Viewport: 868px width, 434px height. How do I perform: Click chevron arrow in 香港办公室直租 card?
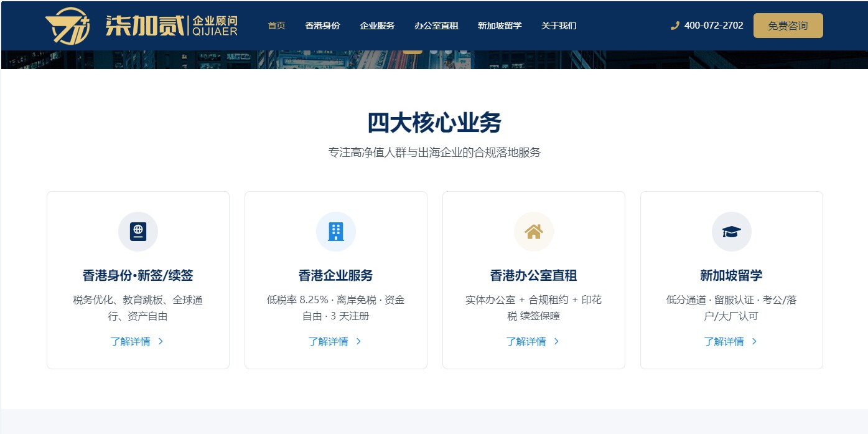click(556, 341)
